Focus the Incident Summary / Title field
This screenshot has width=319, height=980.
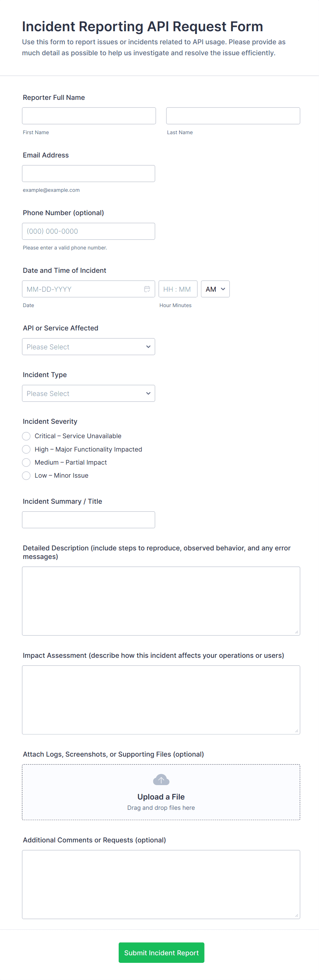[88, 520]
